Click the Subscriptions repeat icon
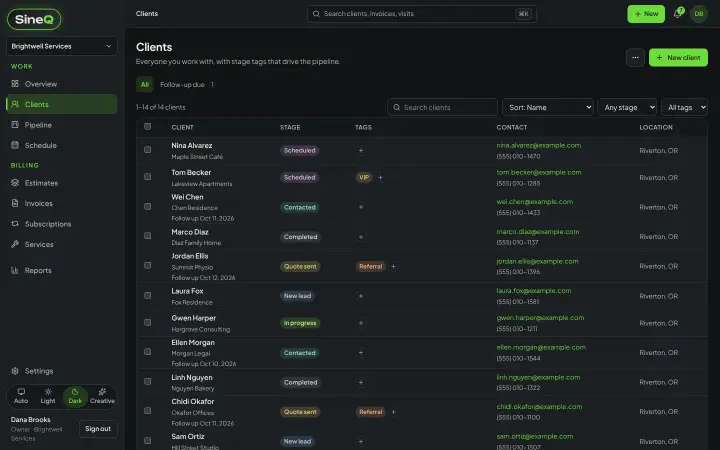Viewport: 720px width, 450px height. (15, 224)
